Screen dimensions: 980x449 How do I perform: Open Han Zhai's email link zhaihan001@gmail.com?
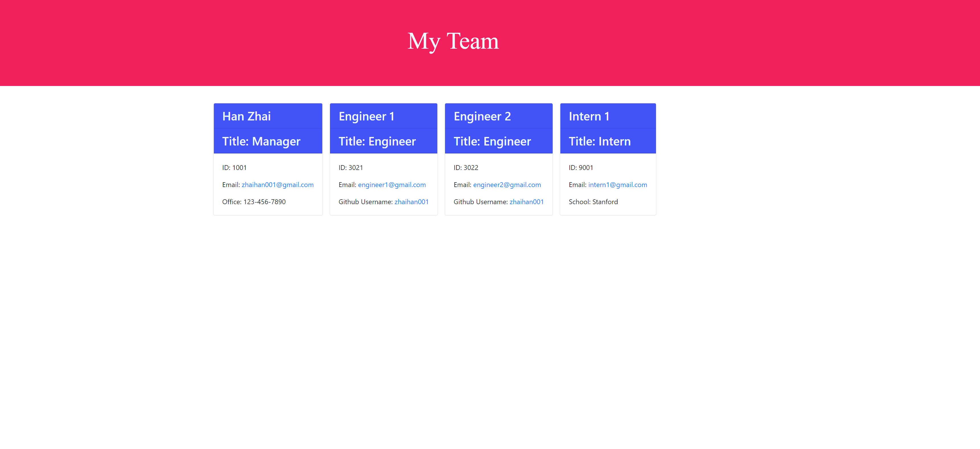277,184
